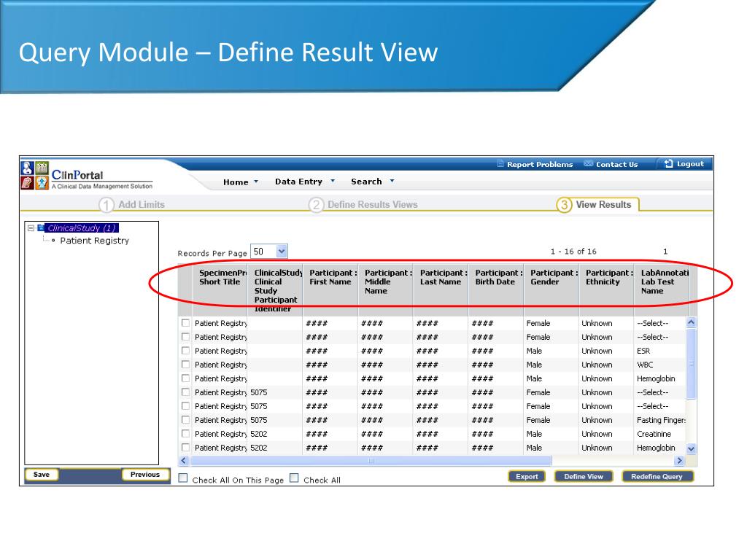The width and height of the screenshot is (747, 560).
Task: Click the scroll right arrow under table
Action: (679, 461)
